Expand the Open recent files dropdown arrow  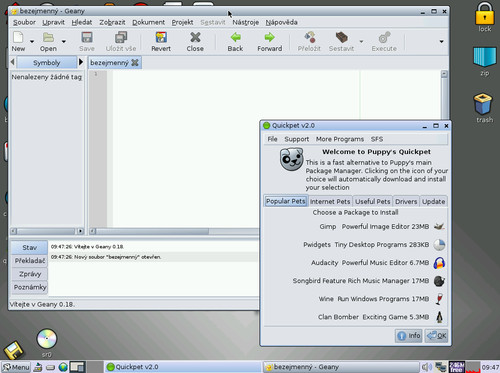[64, 42]
